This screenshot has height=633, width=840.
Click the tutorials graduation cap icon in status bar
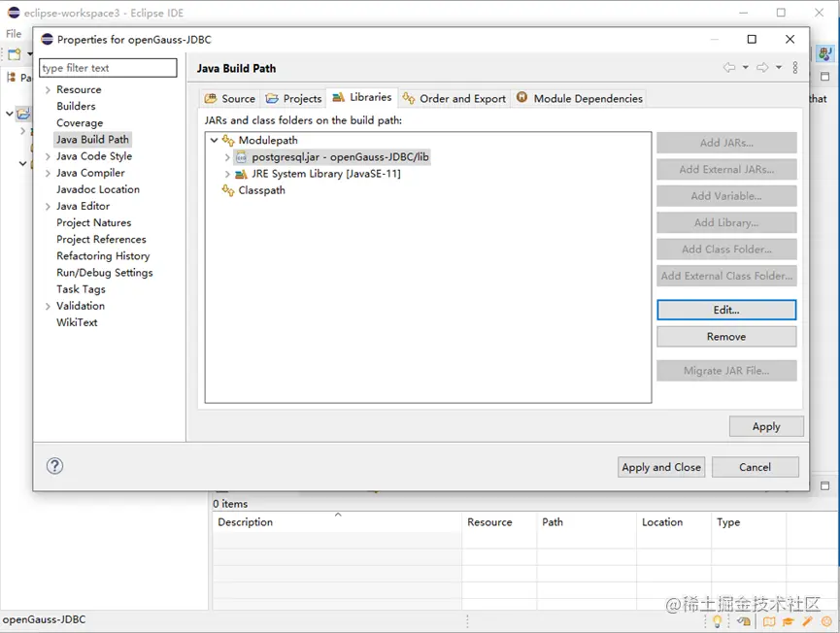(x=788, y=621)
